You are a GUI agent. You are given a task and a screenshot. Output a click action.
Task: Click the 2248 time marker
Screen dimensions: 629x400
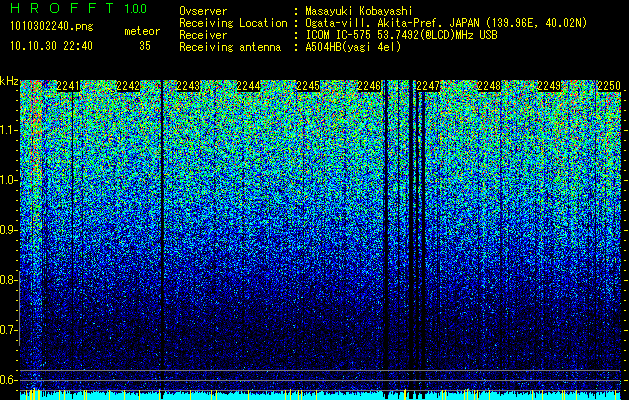489,86
